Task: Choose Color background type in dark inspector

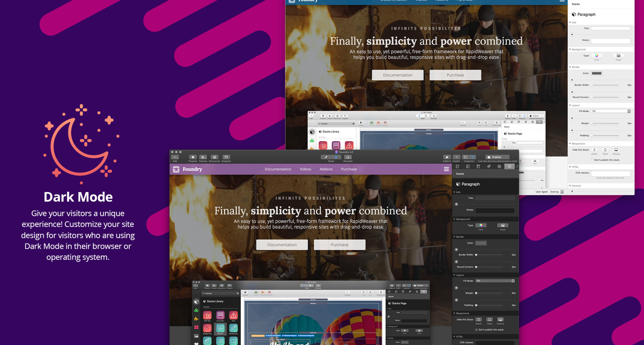Action: [481, 225]
